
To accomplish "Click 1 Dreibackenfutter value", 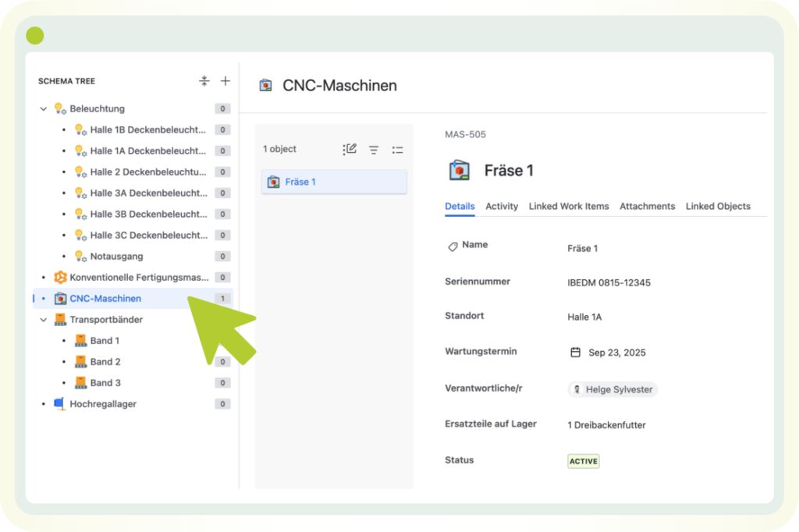I will (x=606, y=425).
